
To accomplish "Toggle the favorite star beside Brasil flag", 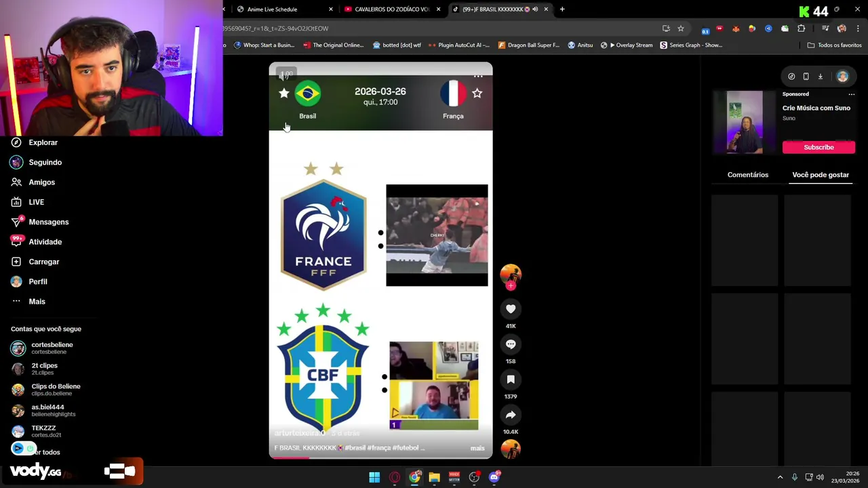I will click(x=283, y=93).
